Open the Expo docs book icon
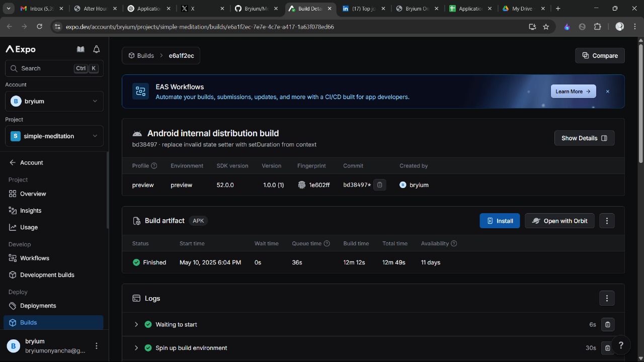The width and height of the screenshot is (644, 362). click(x=80, y=49)
